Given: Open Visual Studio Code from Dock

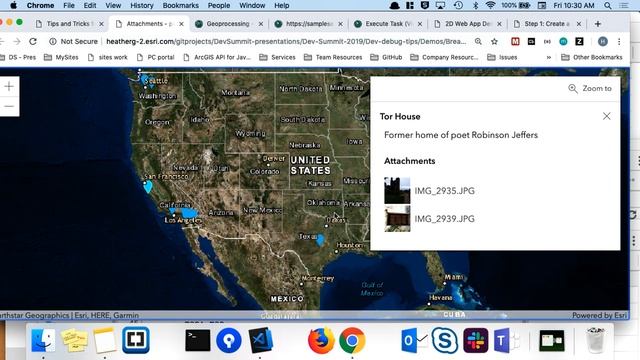Looking at the screenshot, I should [261, 340].
